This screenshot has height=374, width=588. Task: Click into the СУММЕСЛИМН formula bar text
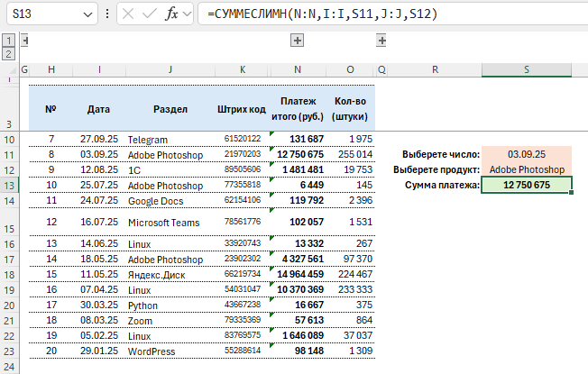pyautogui.click(x=379, y=15)
